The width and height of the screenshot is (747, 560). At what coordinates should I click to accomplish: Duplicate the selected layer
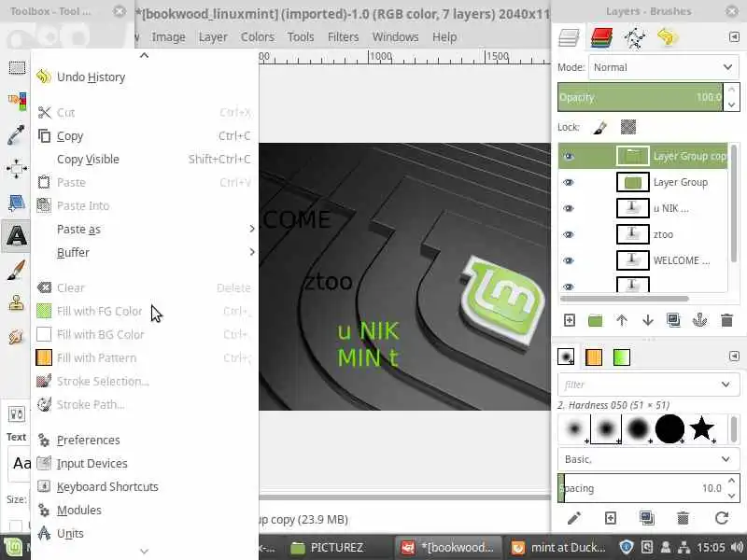click(x=673, y=320)
